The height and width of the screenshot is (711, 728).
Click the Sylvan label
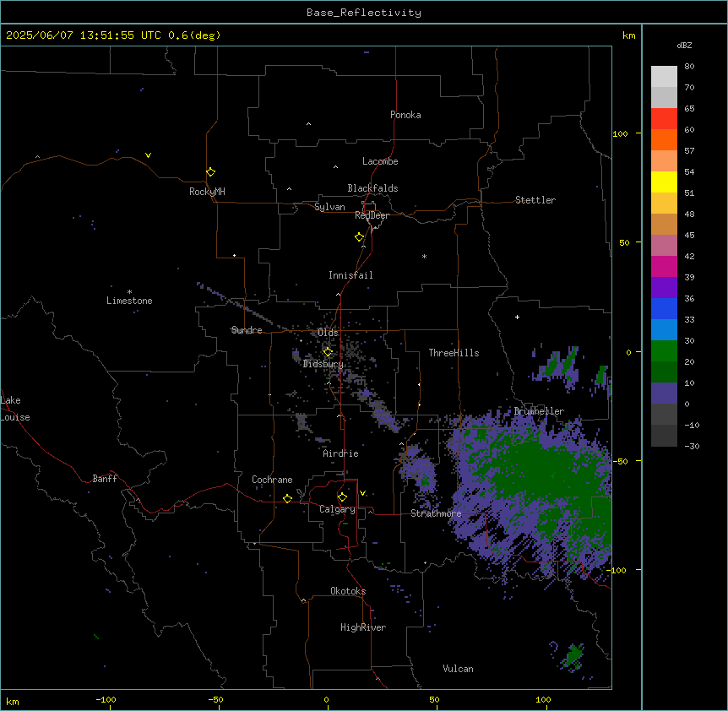(329, 207)
